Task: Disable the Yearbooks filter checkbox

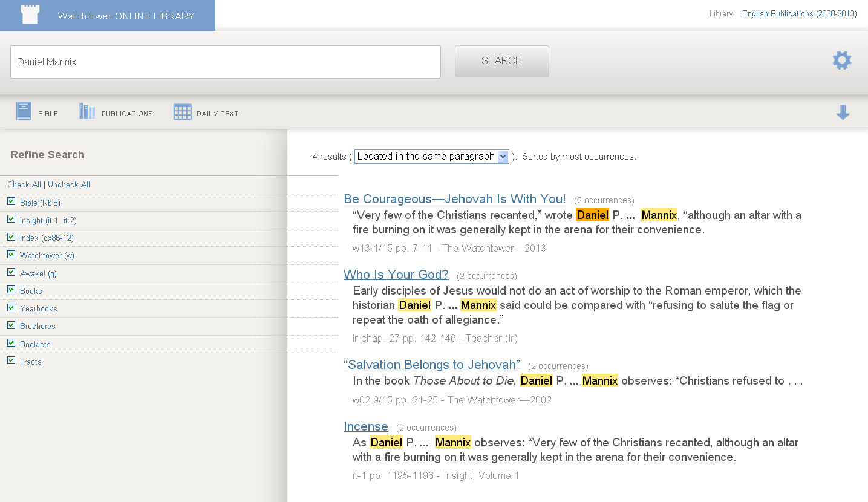Action: pyautogui.click(x=11, y=307)
